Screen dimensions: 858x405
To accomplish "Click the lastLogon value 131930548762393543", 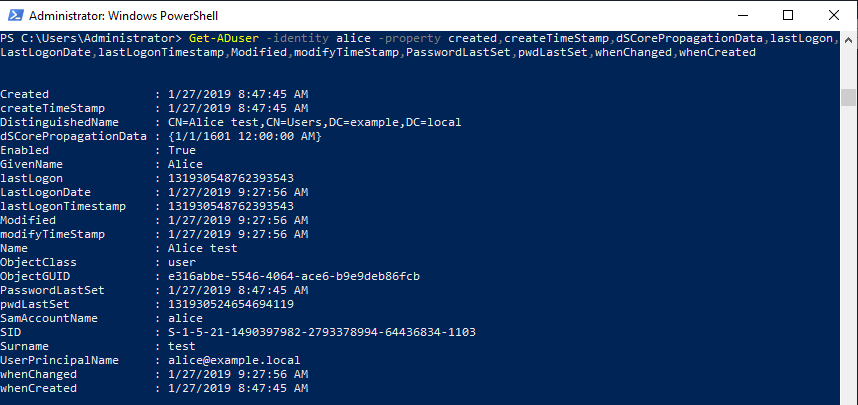I will (231, 178).
